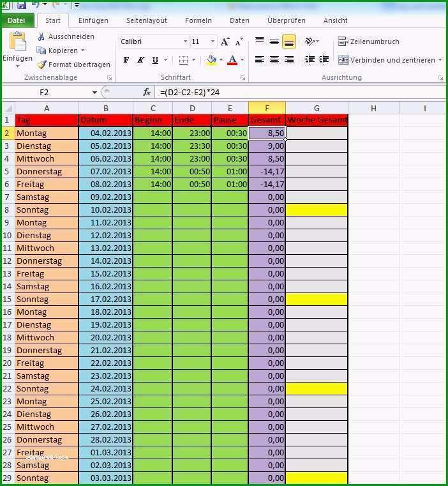The width and height of the screenshot is (448, 486).
Task: Click the borders icon
Action: point(183,60)
